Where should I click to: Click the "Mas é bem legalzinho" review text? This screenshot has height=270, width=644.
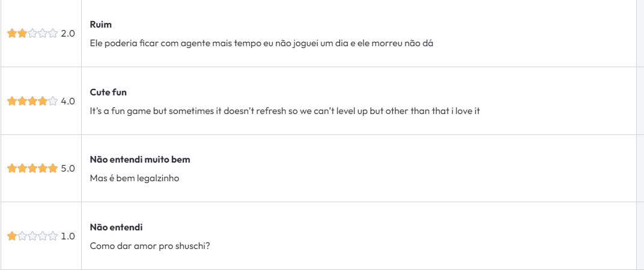pos(135,178)
